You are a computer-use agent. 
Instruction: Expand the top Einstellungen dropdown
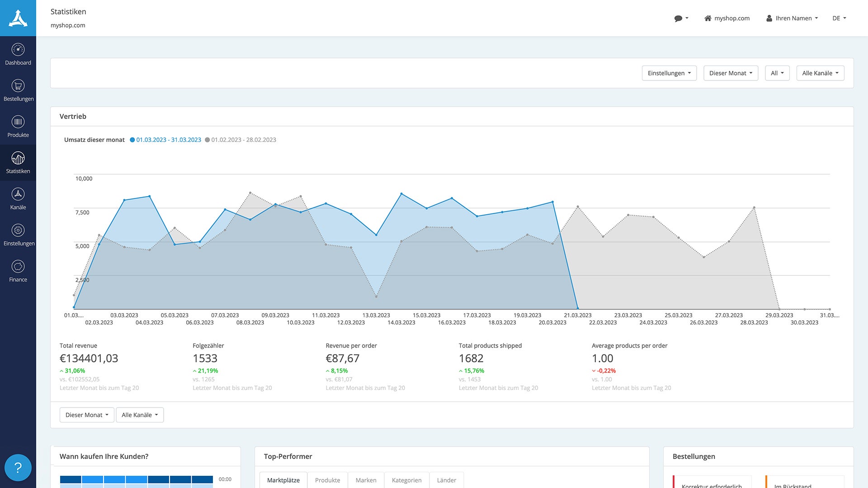tap(669, 73)
